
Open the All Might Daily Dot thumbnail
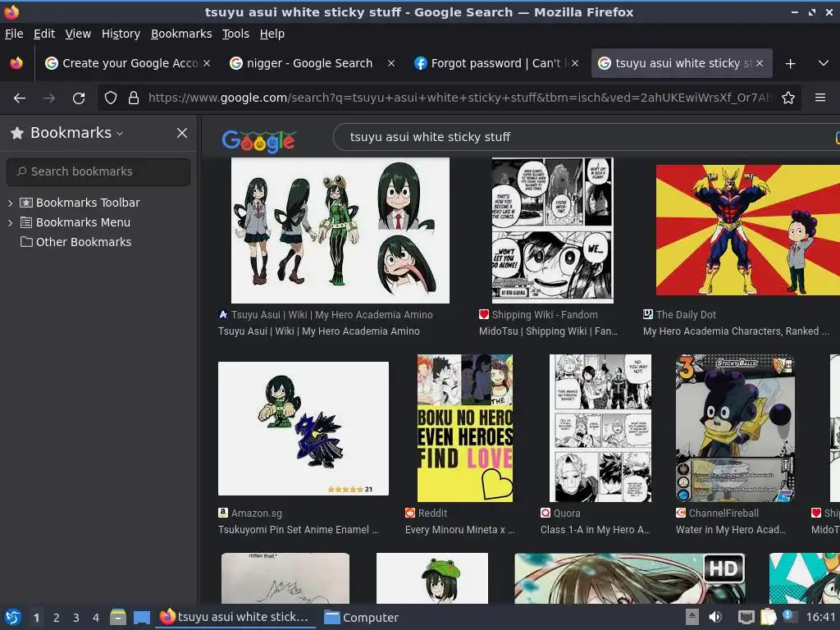pyautogui.click(x=748, y=230)
